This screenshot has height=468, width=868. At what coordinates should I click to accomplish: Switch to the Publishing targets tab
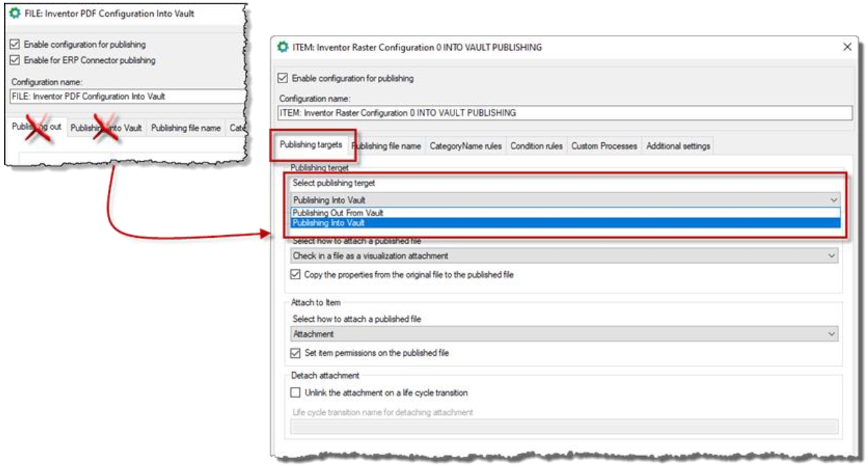tap(311, 146)
